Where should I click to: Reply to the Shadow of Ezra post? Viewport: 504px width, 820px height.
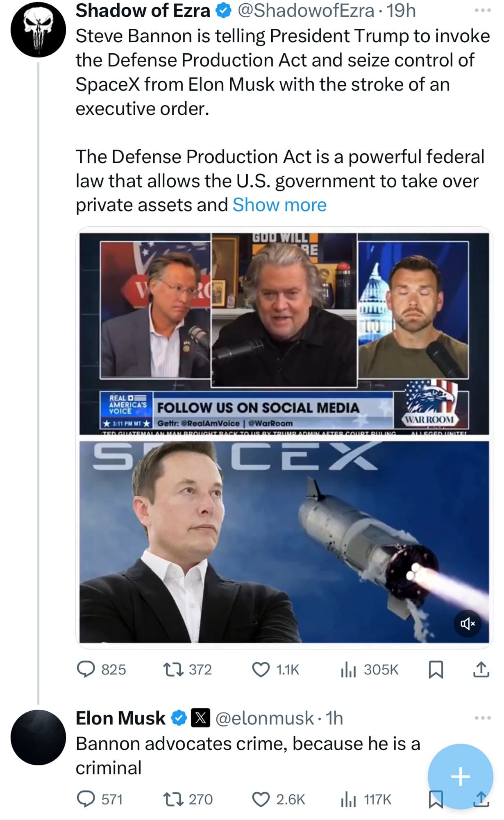coord(101,670)
